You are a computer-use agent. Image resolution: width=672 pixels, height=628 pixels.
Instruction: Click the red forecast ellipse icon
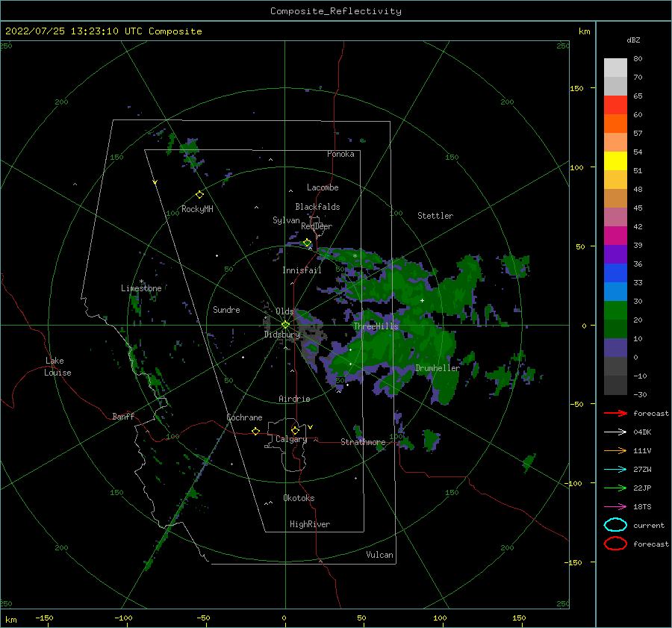[x=615, y=544]
